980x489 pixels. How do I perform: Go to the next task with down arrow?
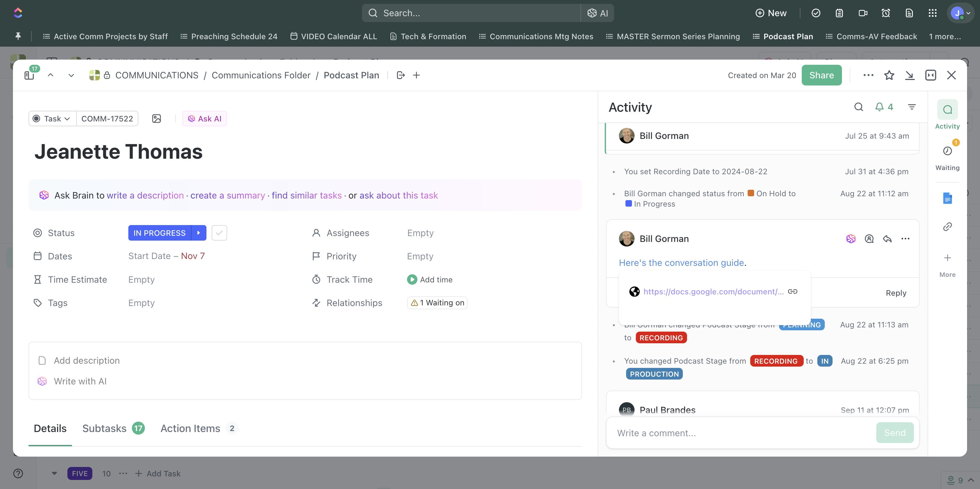71,75
